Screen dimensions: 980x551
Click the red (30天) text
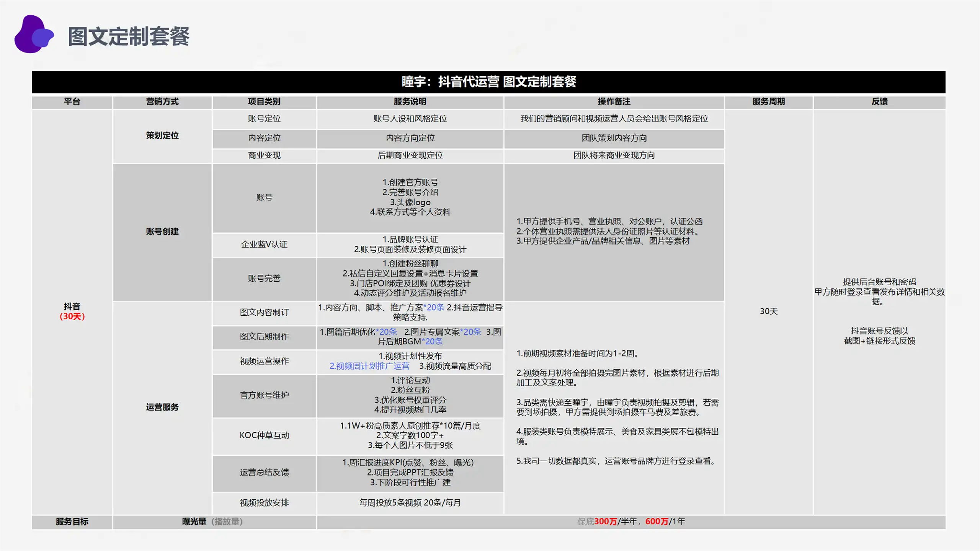pyautogui.click(x=72, y=317)
